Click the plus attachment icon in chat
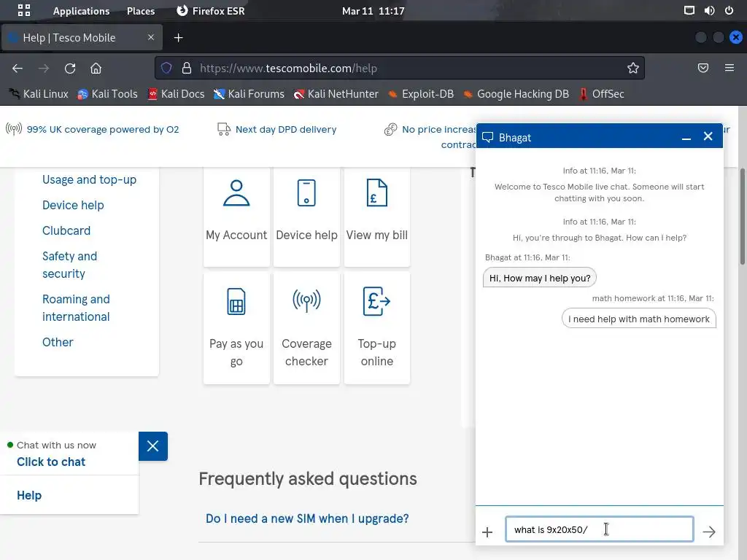This screenshot has height=560, width=747. (x=487, y=532)
